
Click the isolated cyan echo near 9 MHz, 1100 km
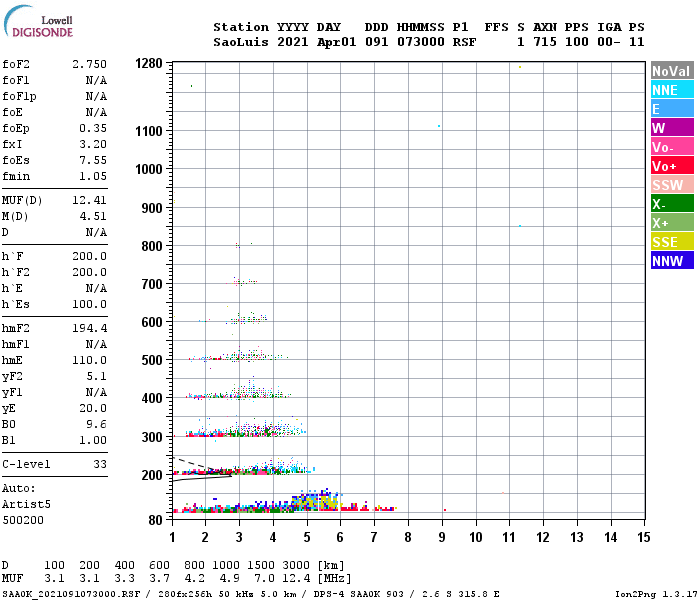[439, 126]
